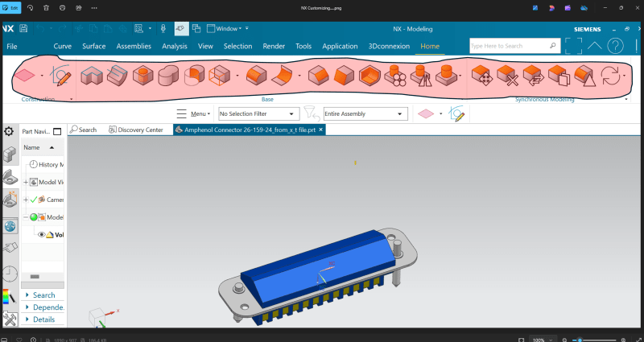Switch to the Assemblies ribbon tab
The height and width of the screenshot is (342, 644).
tap(134, 47)
